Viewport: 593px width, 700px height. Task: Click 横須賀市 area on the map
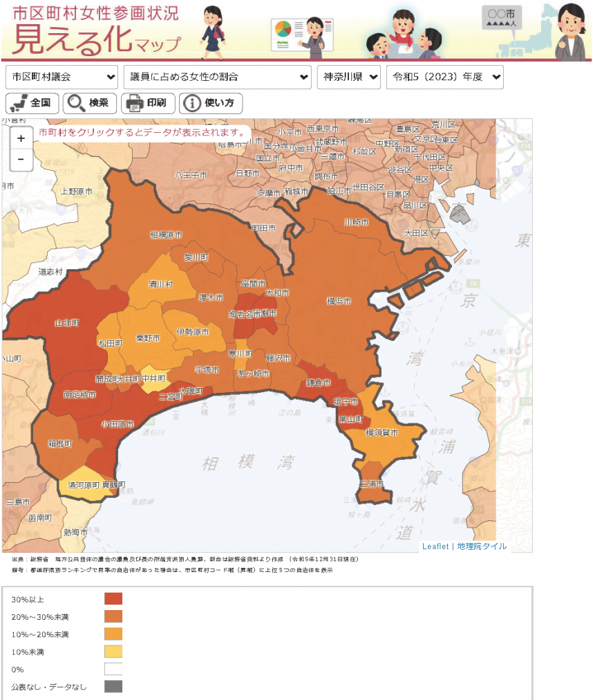click(382, 433)
